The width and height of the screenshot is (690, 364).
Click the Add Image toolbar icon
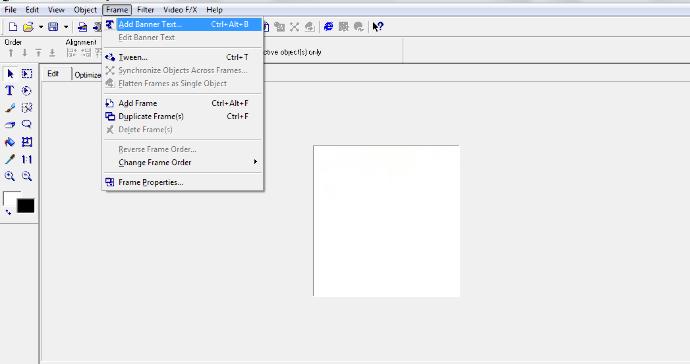point(82,27)
